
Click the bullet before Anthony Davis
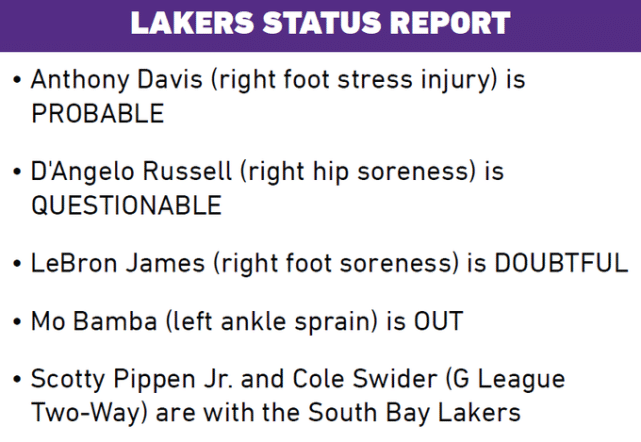tap(17, 79)
